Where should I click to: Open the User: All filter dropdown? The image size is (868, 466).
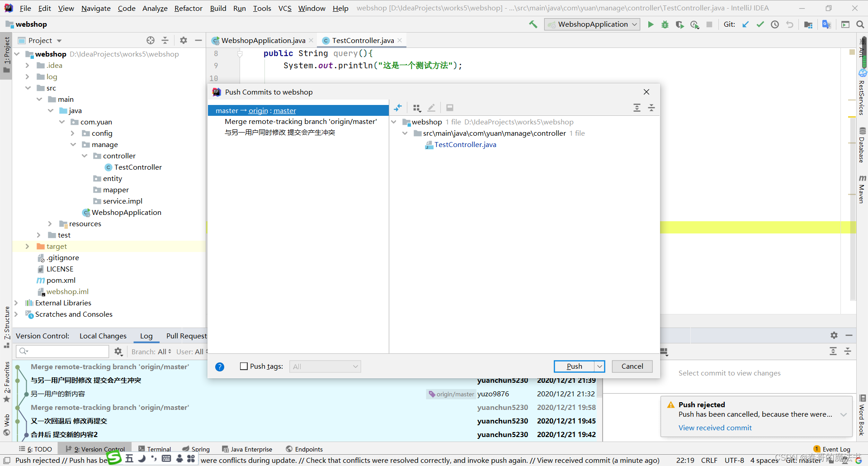[192, 352]
